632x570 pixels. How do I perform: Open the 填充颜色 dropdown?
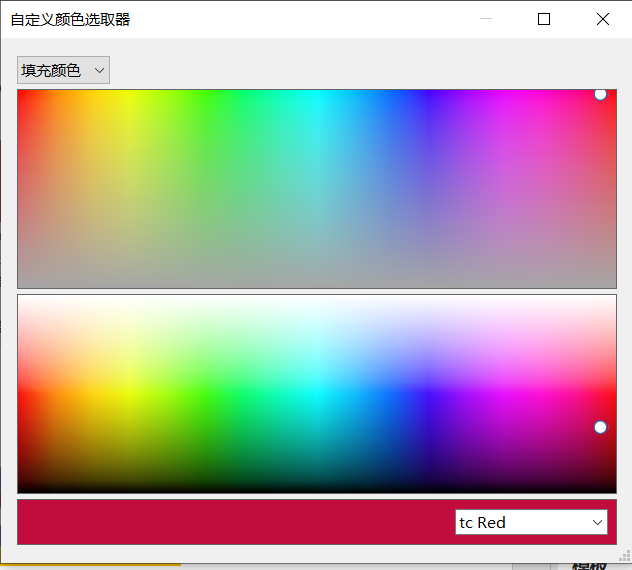coord(63,70)
